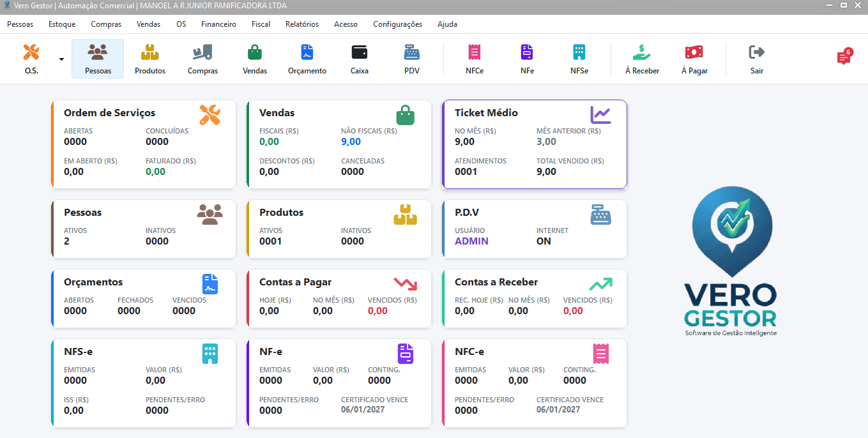This screenshot has width=868, height=438.
Task: Click pink receipt icon in NFC-e card
Action: 600,354
